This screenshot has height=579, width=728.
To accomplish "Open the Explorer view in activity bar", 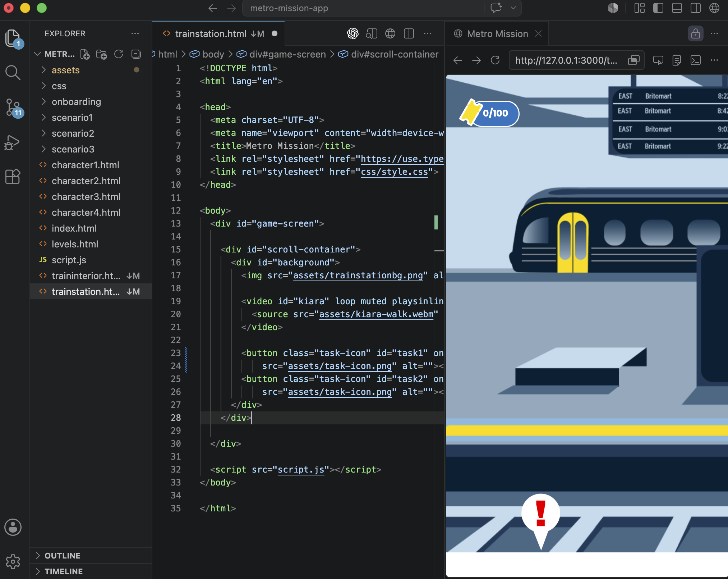I will 13,38.
